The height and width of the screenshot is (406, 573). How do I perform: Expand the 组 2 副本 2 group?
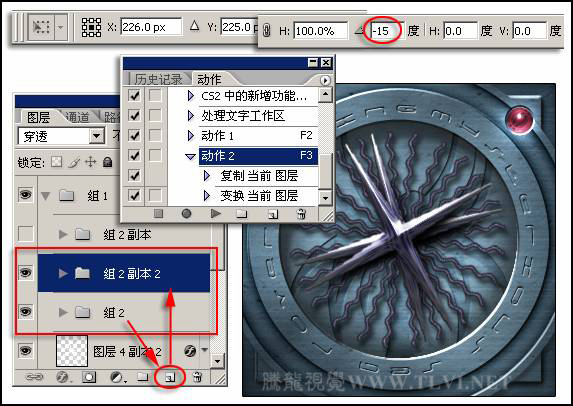63,273
